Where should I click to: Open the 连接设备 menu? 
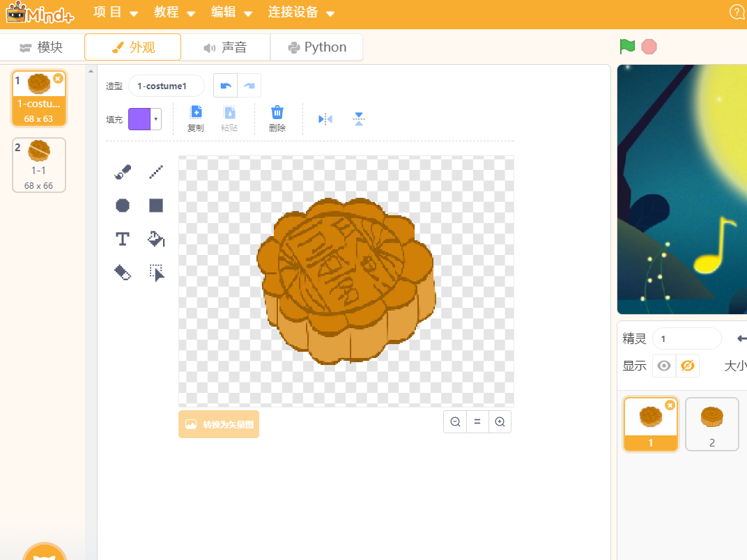point(301,13)
